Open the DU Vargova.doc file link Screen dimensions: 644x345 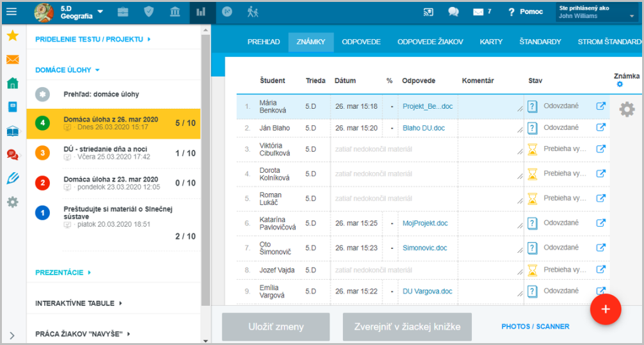[x=427, y=291]
